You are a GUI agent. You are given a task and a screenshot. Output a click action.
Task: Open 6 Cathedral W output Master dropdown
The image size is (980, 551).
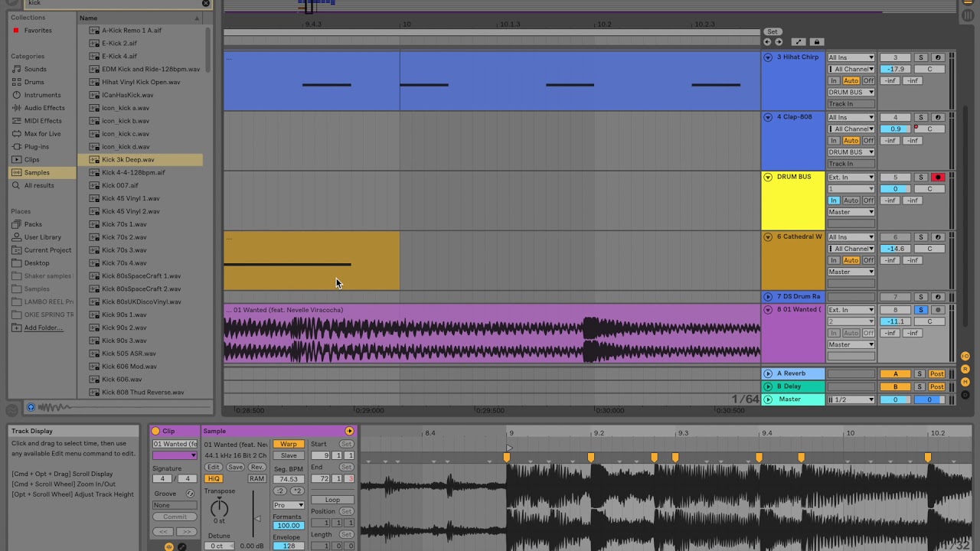[x=851, y=272]
